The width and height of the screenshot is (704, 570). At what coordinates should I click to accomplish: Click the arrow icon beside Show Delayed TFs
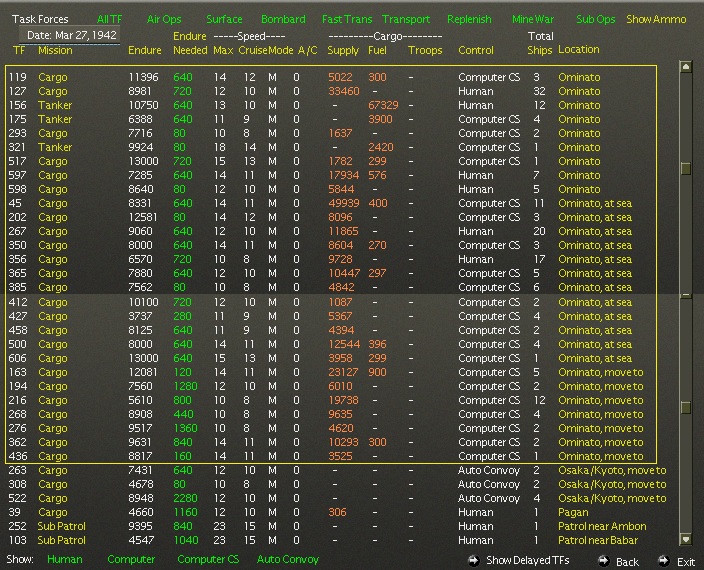pyautogui.click(x=474, y=560)
